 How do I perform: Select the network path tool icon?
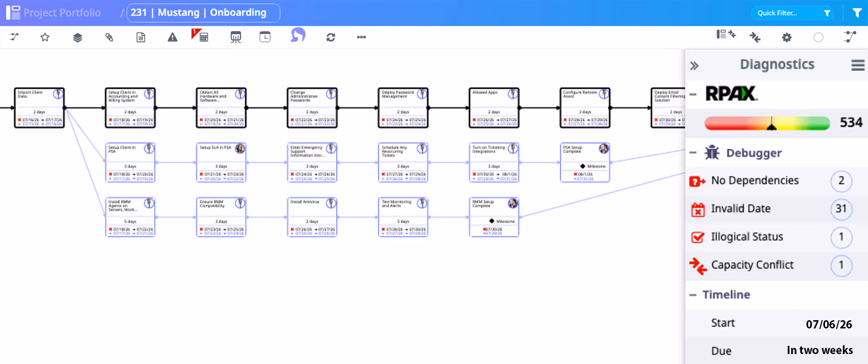coord(14,37)
